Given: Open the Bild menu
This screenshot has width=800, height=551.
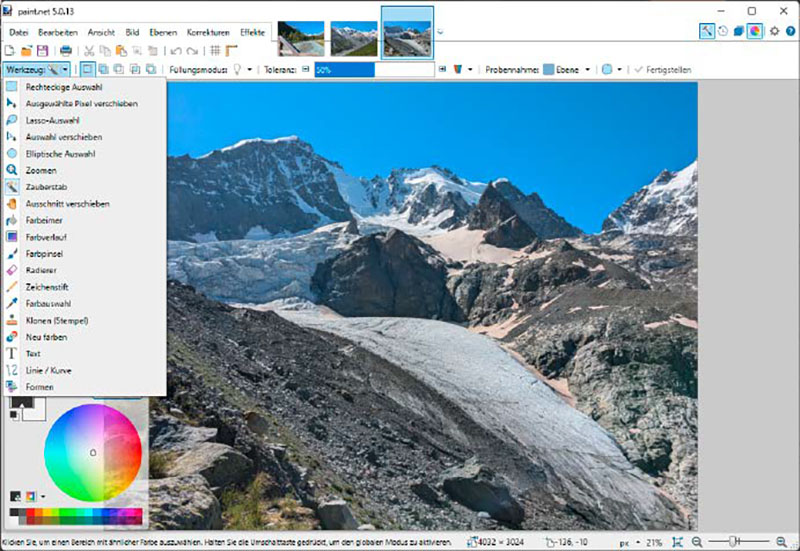Looking at the screenshot, I should coord(132,32).
